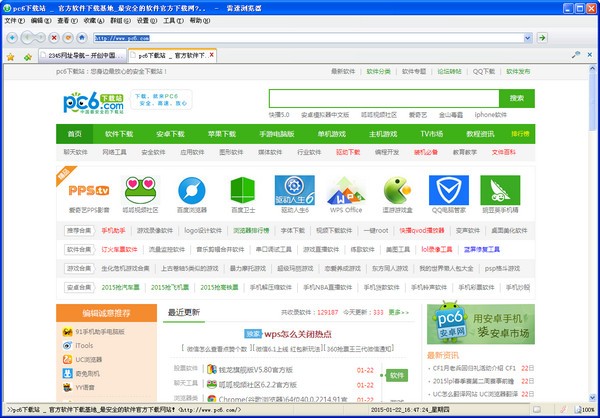This screenshot has width=600, height=418.
Task: Open the 百度浏览器 compass icon
Action: 192,190
